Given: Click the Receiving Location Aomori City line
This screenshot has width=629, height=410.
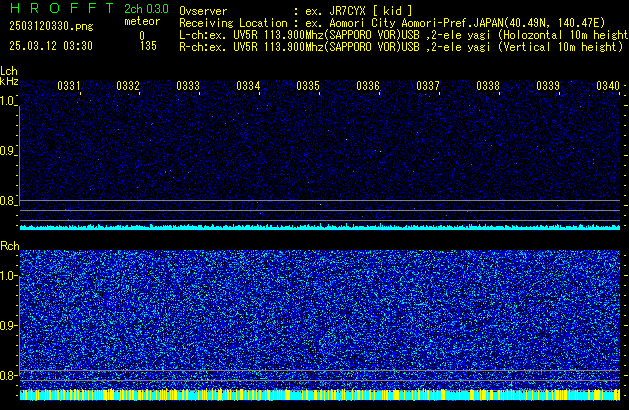Looking at the screenshot, I should point(392,23).
